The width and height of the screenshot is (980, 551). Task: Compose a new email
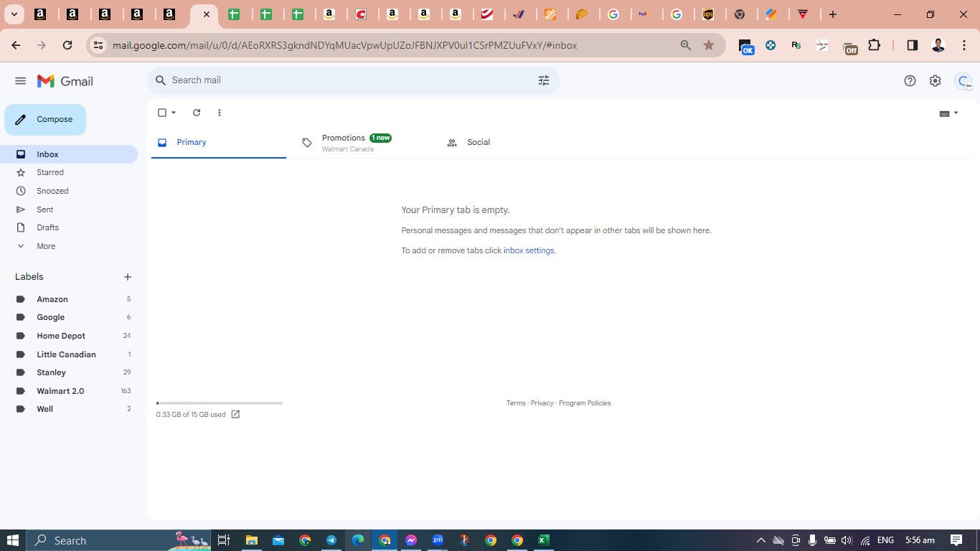[45, 120]
